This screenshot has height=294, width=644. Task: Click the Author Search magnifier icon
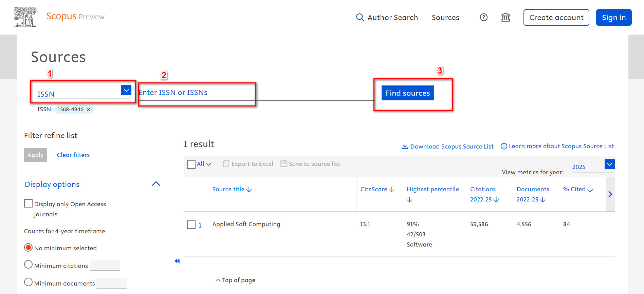[360, 17]
